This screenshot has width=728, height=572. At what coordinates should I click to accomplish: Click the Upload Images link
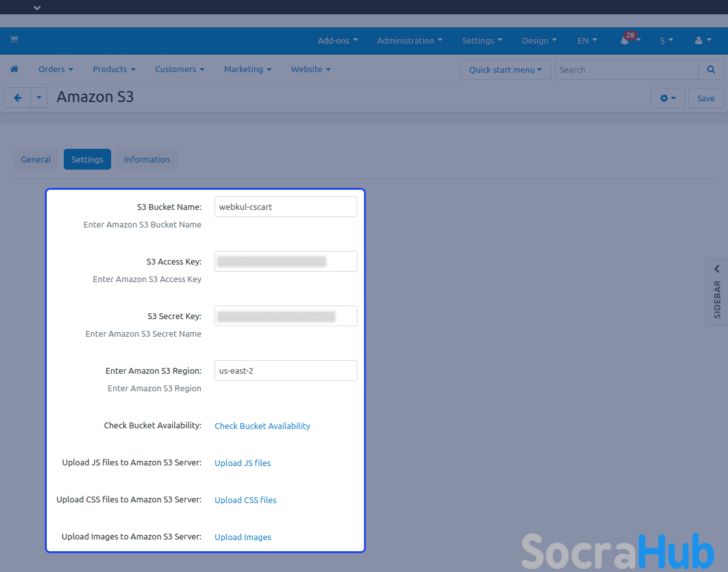click(243, 537)
